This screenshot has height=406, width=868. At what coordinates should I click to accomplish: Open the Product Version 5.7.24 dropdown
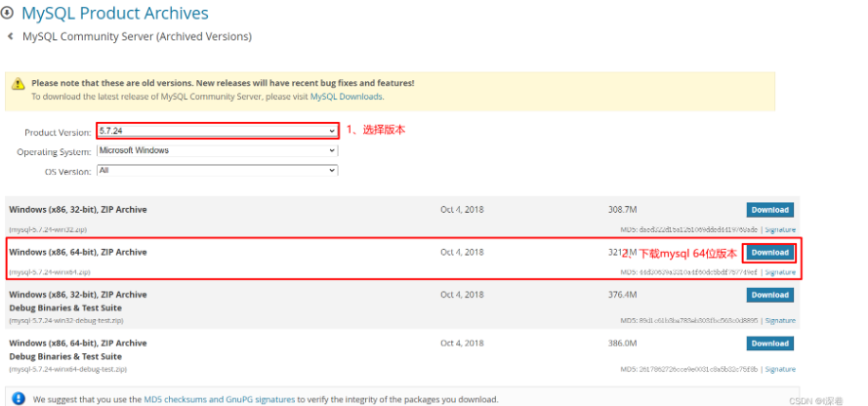click(218, 131)
